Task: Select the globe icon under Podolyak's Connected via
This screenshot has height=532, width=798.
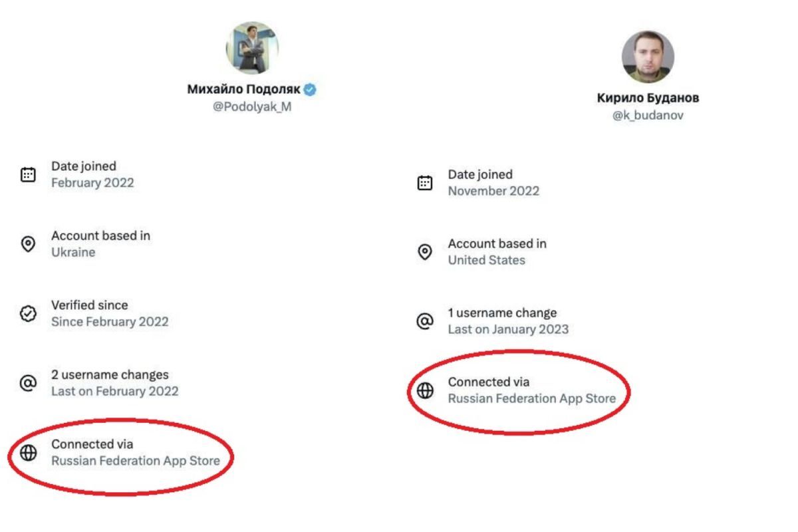Action: (28, 453)
